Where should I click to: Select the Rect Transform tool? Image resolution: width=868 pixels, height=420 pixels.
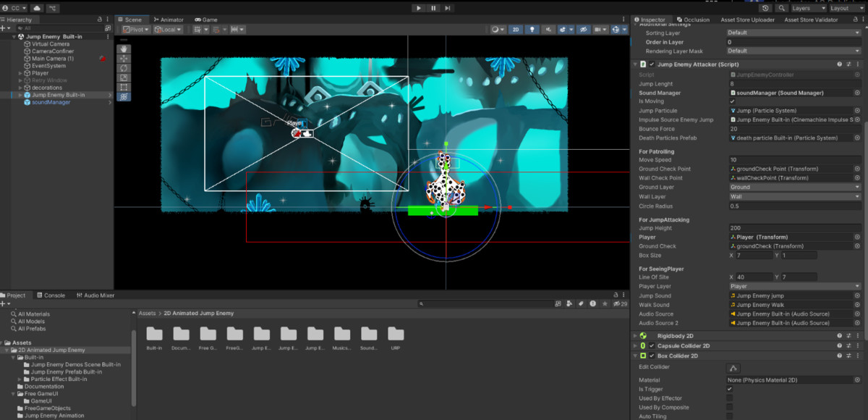[124, 86]
